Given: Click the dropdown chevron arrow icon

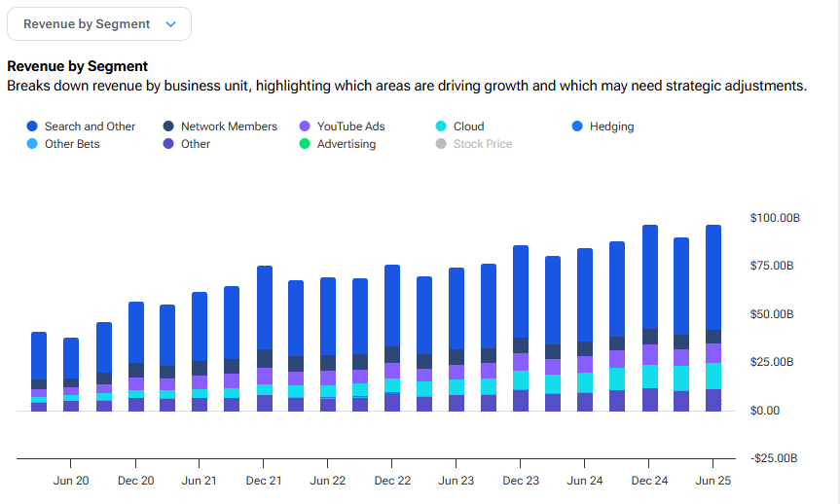Looking at the screenshot, I should tap(171, 24).
